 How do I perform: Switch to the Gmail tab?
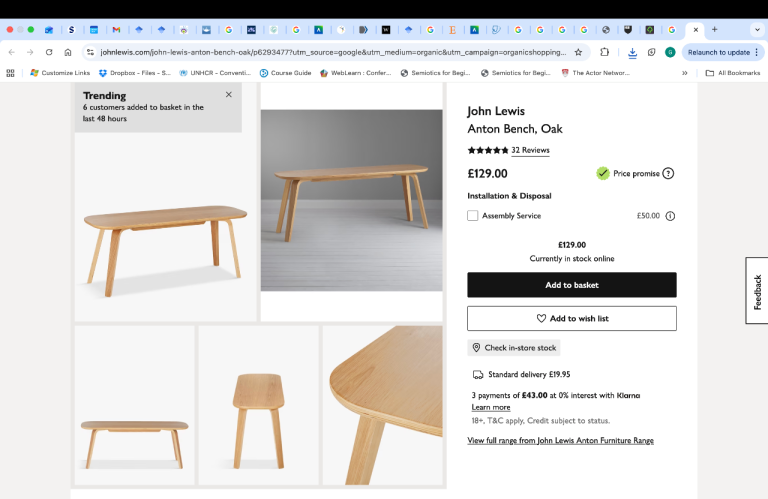point(116,30)
